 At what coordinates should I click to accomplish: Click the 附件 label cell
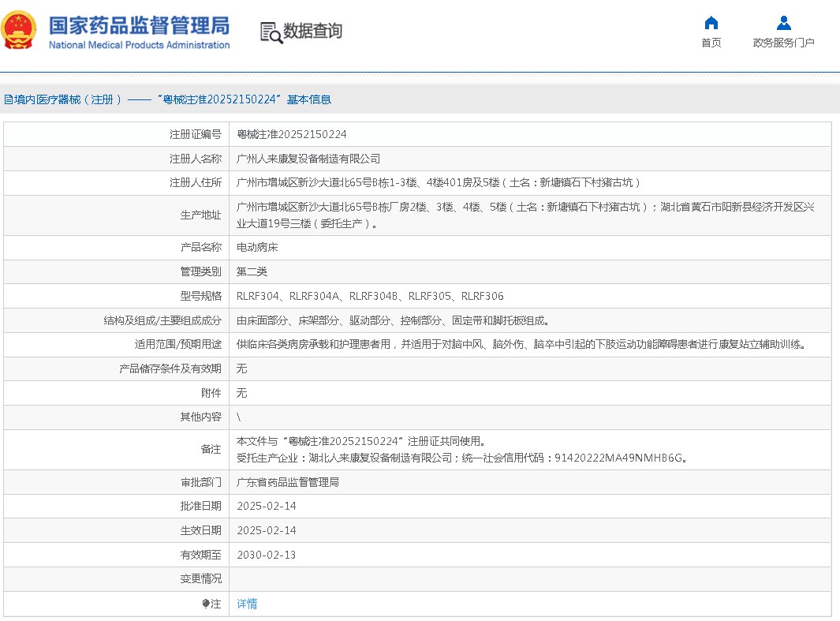click(x=116, y=393)
